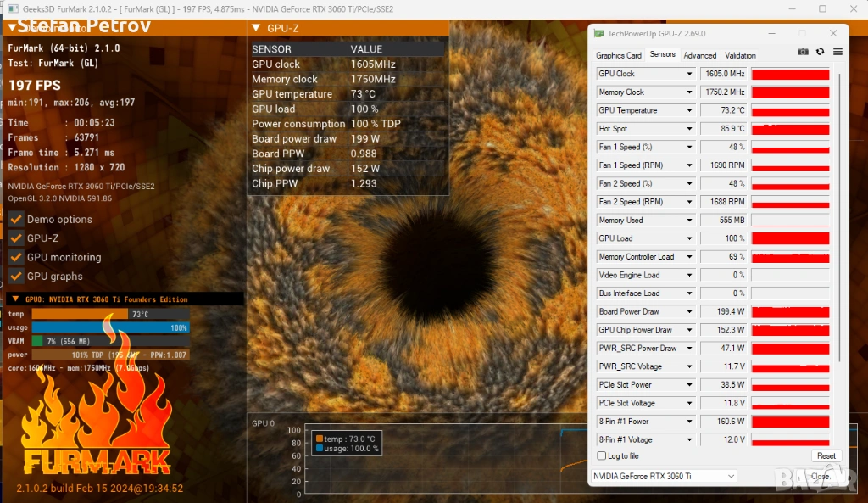Image resolution: width=868 pixels, height=503 pixels.
Task: Collapse the GPU-Z overlay panel triangle
Action: click(x=258, y=28)
